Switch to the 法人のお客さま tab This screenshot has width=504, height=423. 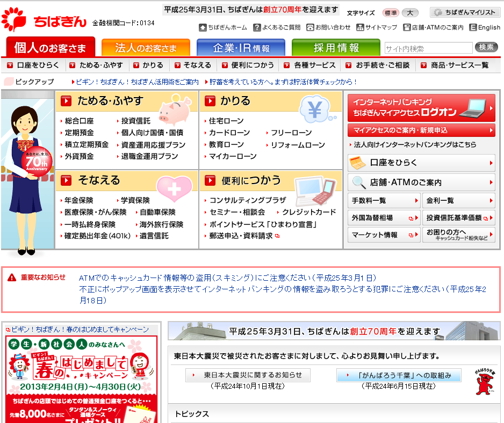tap(145, 48)
